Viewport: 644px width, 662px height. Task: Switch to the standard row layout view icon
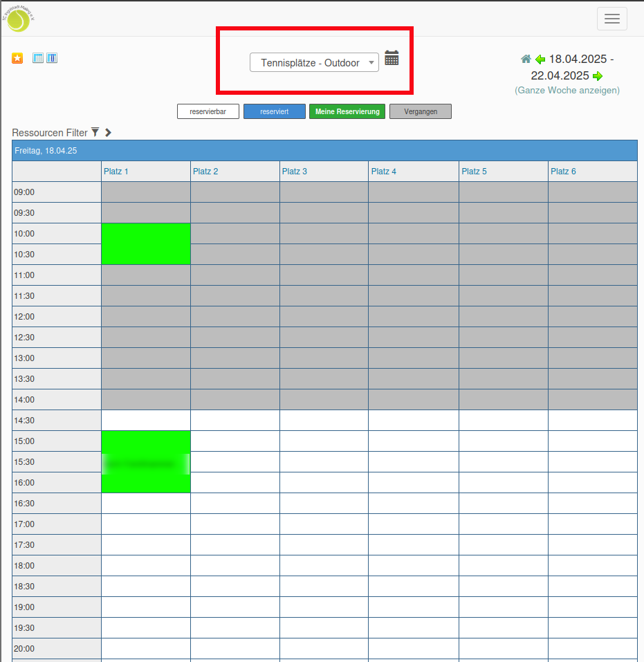[38, 58]
